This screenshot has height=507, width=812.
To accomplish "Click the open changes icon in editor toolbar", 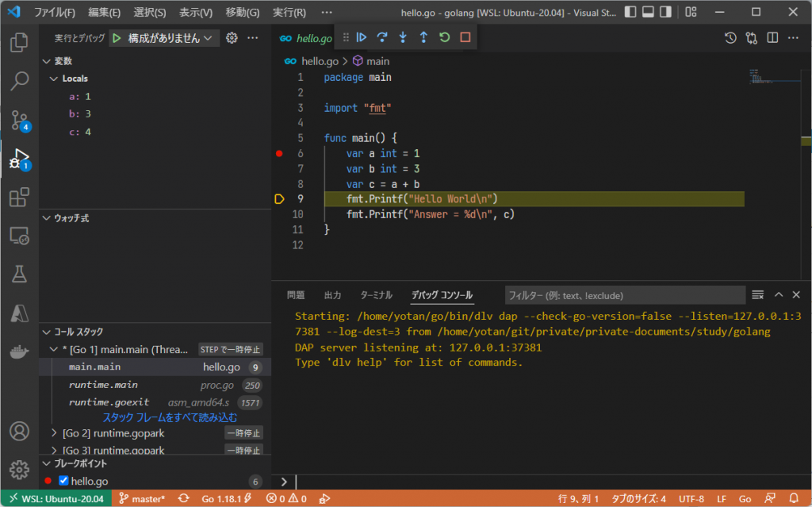I will click(752, 38).
